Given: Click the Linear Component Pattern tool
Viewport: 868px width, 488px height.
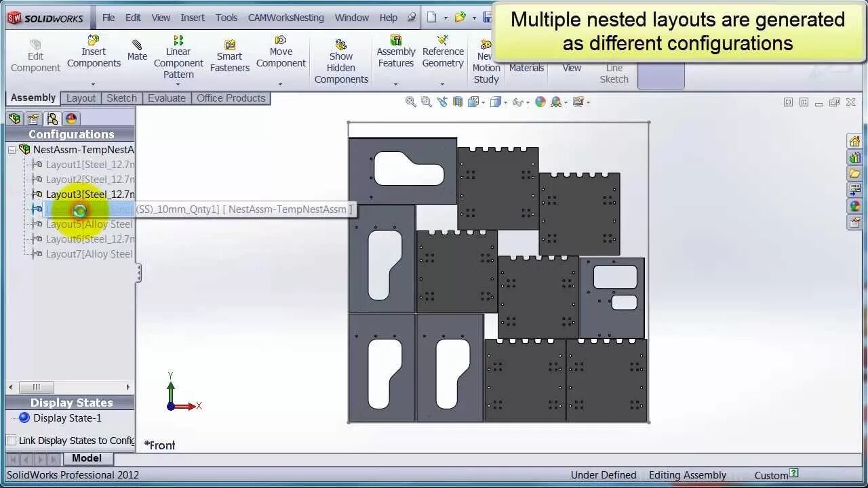Looking at the screenshot, I should (x=178, y=57).
